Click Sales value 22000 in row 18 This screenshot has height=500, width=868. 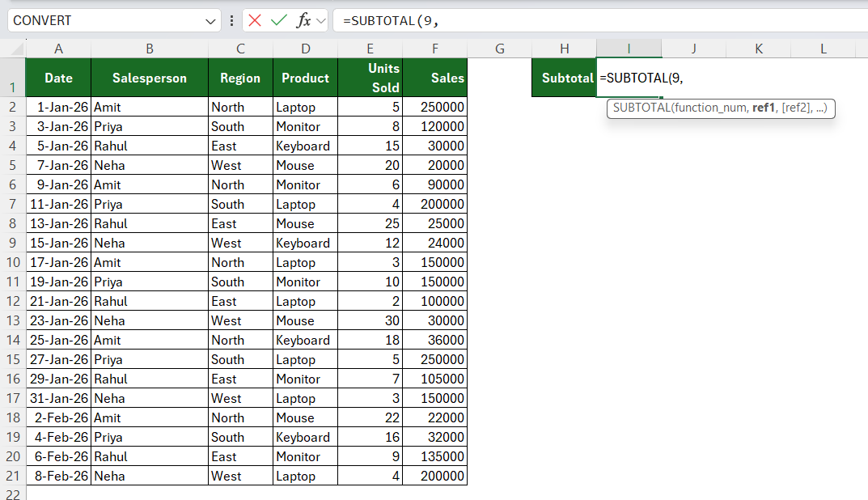(435, 417)
